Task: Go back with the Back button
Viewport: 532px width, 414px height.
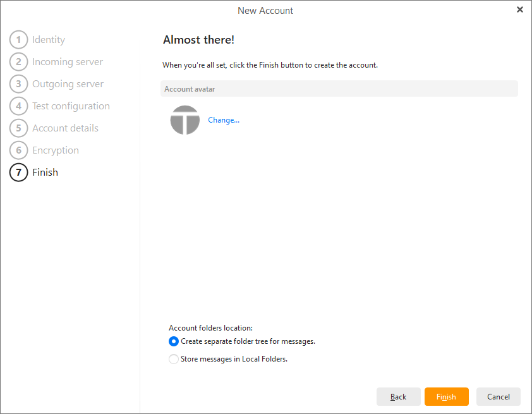Action: coord(398,397)
